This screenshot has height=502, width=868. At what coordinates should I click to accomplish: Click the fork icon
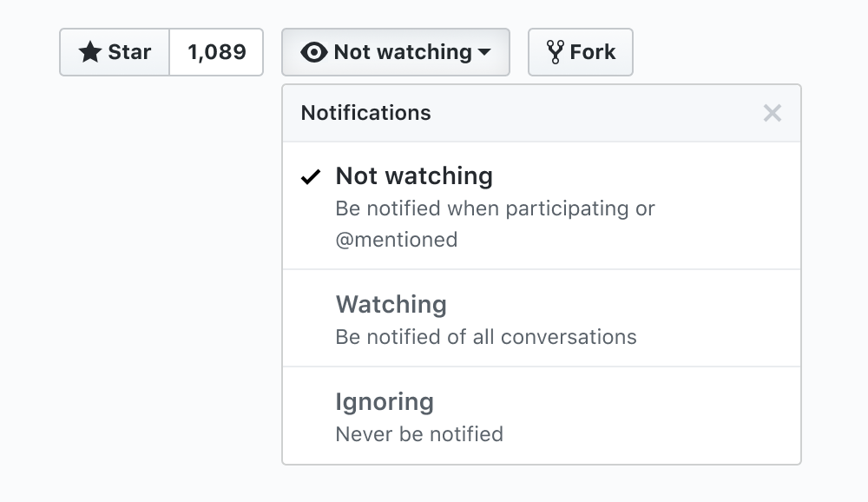coord(556,52)
